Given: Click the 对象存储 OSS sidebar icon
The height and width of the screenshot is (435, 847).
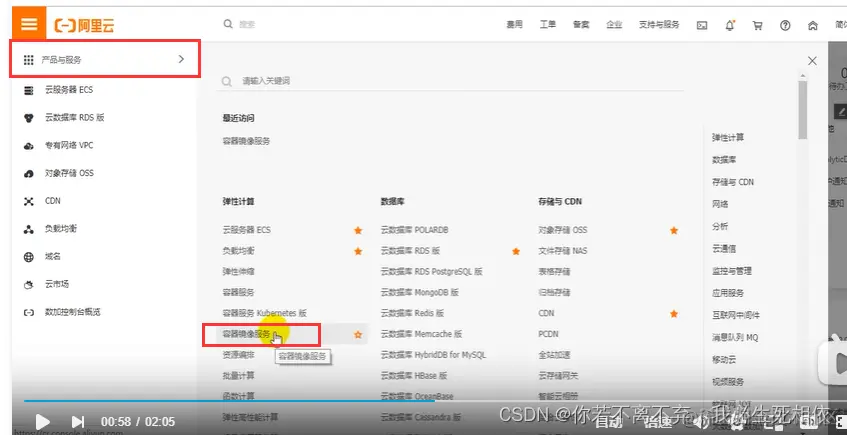Looking at the screenshot, I should (x=29, y=173).
